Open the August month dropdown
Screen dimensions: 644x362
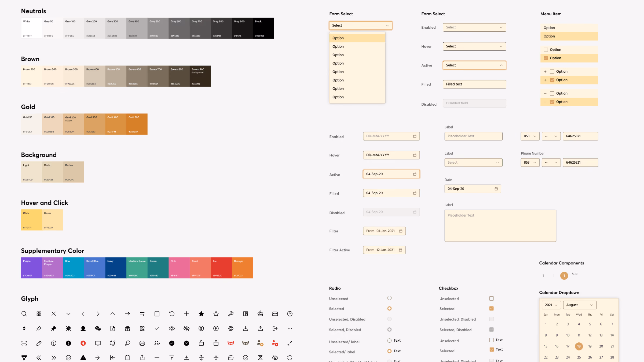[x=580, y=305]
